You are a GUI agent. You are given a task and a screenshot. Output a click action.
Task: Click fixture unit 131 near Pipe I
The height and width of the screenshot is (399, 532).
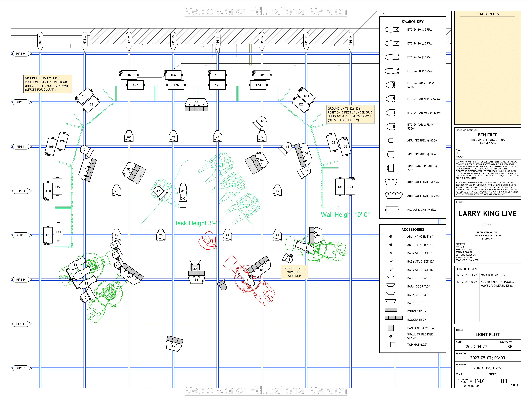[x=58, y=232]
